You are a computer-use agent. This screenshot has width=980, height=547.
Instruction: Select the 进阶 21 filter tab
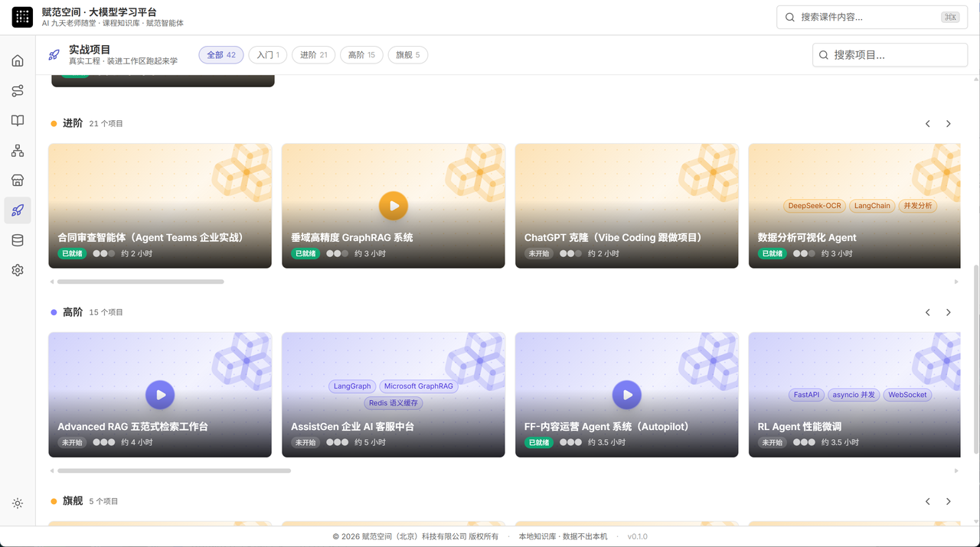tap(314, 55)
